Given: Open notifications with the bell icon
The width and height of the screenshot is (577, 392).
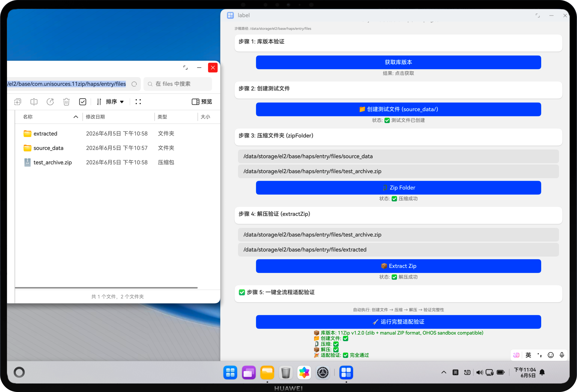Looking at the screenshot, I should pyautogui.click(x=542, y=372).
